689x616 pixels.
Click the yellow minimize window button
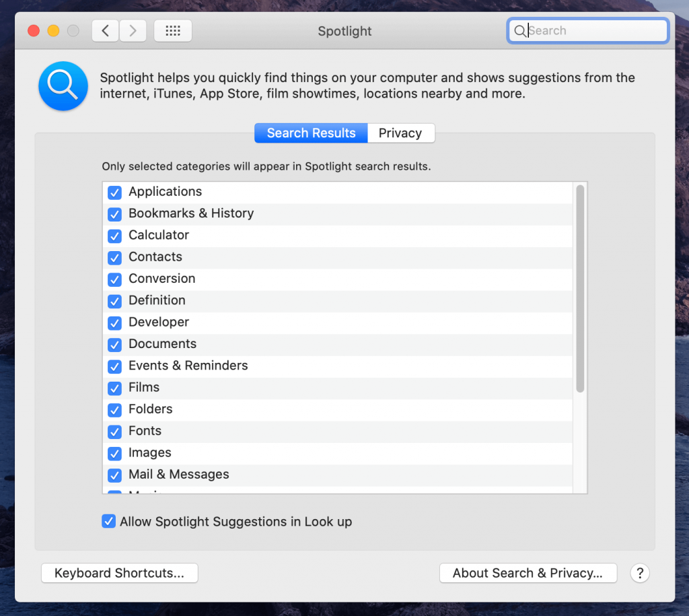click(x=54, y=31)
